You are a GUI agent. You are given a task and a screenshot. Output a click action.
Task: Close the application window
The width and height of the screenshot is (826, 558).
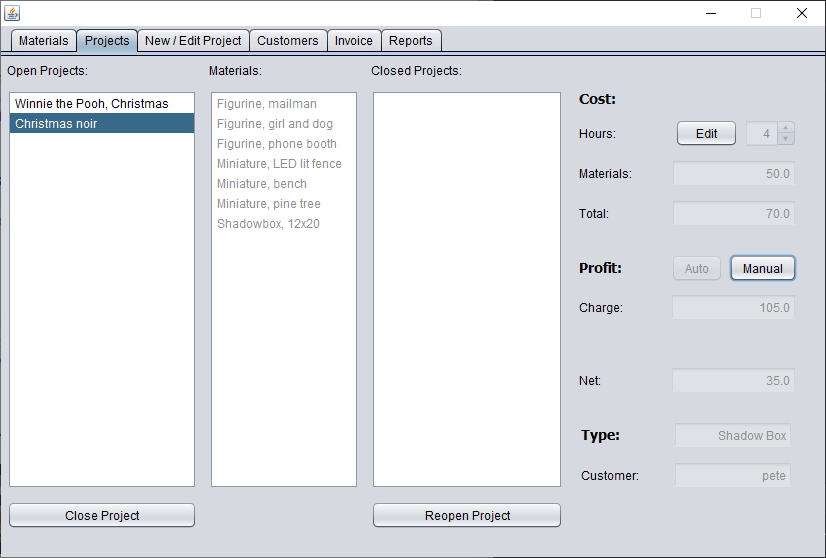click(802, 13)
